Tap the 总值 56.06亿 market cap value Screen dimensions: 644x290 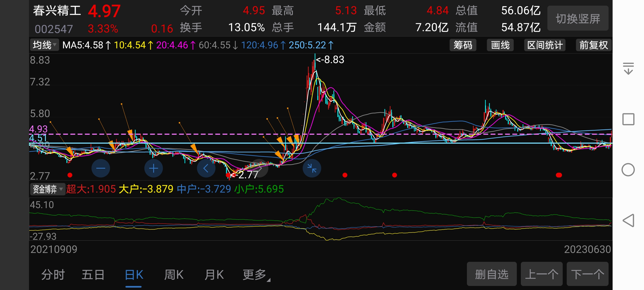[x=521, y=11]
